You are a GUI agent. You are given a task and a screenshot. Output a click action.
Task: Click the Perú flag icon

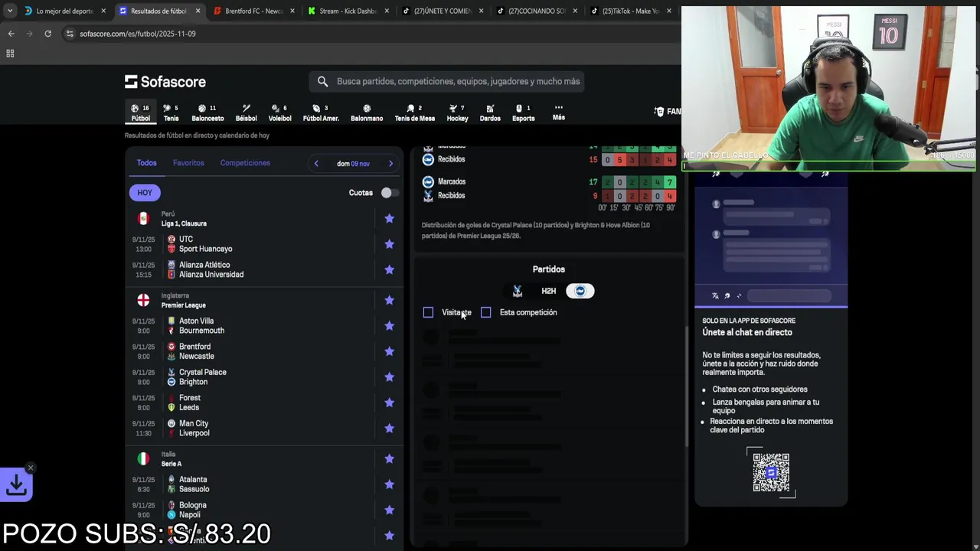(143, 219)
